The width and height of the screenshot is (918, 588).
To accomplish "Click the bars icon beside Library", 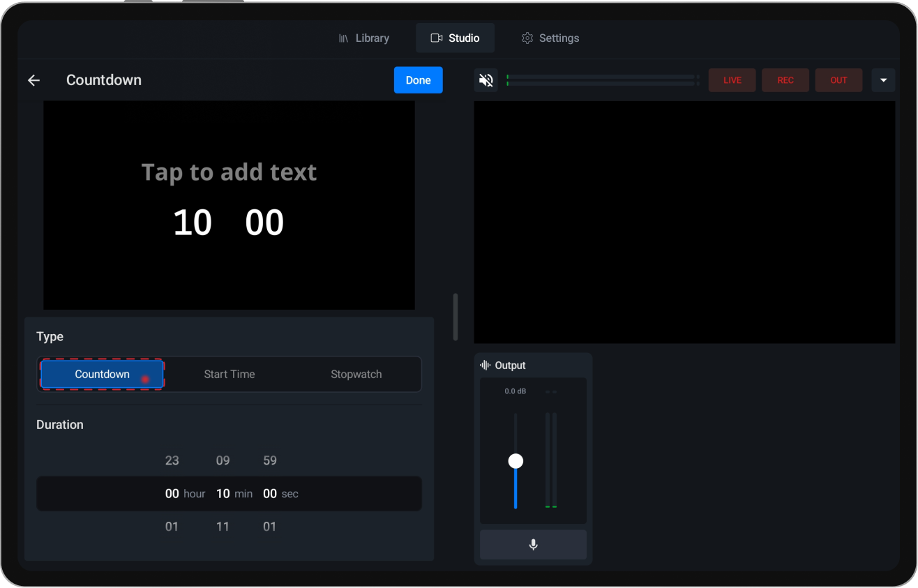I will coord(343,38).
